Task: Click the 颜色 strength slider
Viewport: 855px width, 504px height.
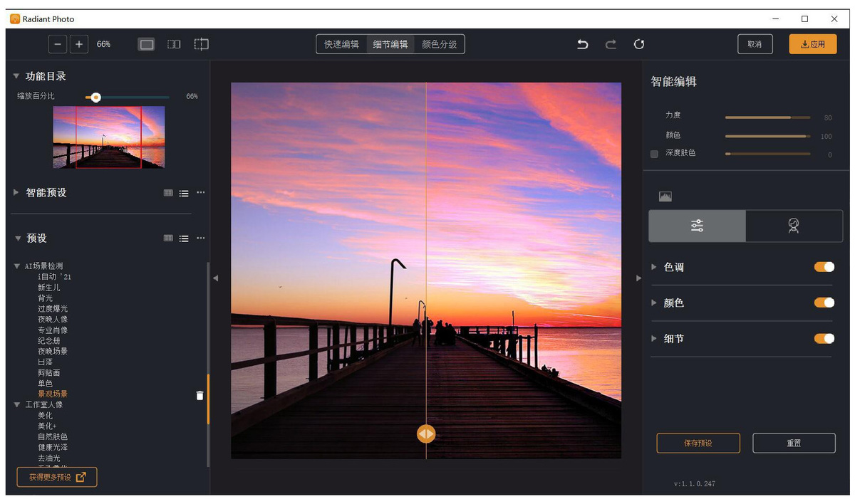Action: (x=767, y=136)
